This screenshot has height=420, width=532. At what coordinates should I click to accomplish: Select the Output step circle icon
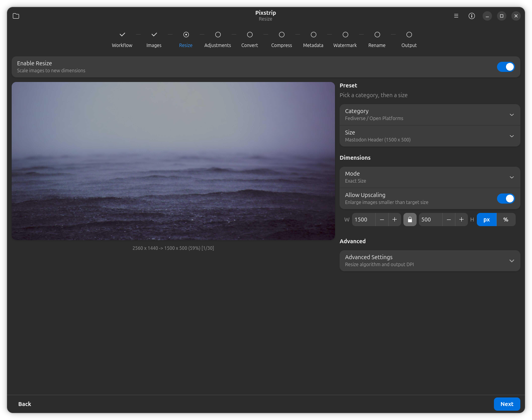[x=409, y=35]
